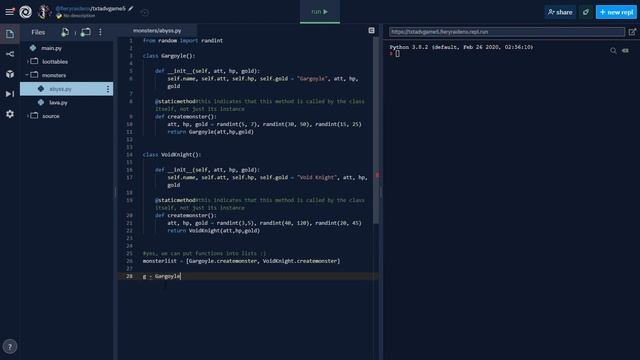Viewport: 640px width, 360px height.
Task: Edit repl name with pencil icon
Action: pos(131,9)
